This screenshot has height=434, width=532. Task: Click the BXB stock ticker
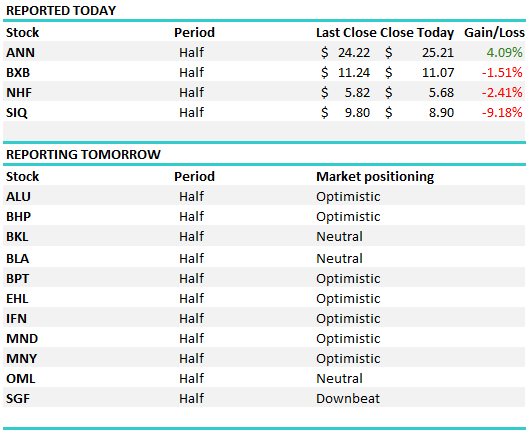pos(18,73)
